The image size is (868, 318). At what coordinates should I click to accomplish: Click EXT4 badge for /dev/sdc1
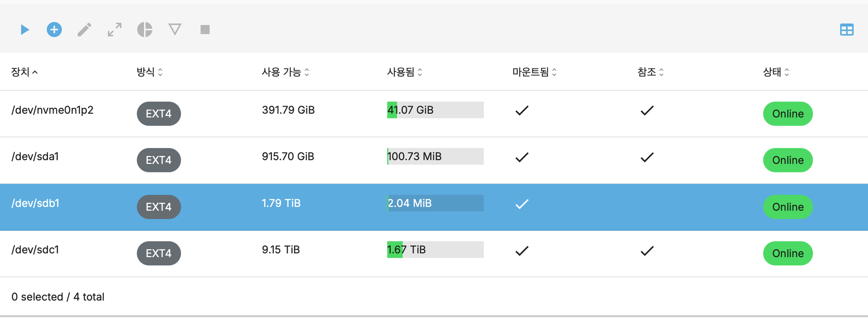[x=159, y=253]
